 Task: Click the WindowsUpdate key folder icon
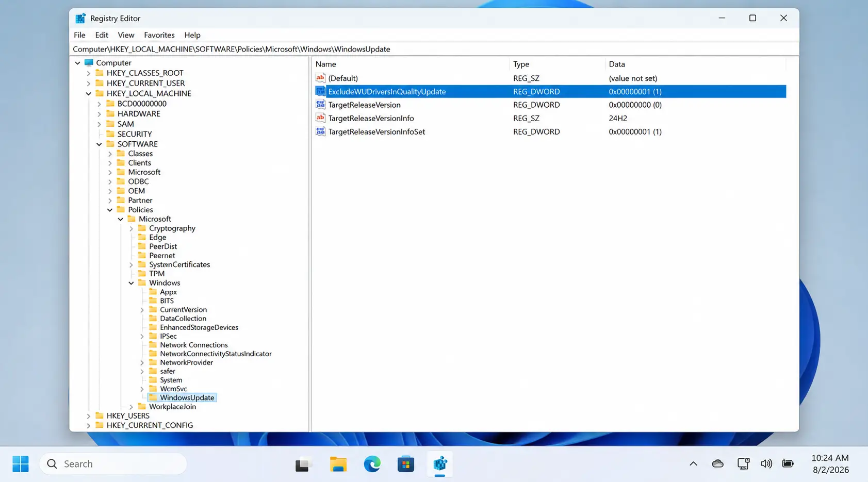pos(153,397)
